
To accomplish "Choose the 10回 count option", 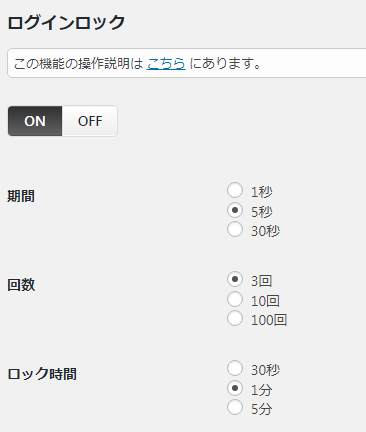I will (x=235, y=299).
